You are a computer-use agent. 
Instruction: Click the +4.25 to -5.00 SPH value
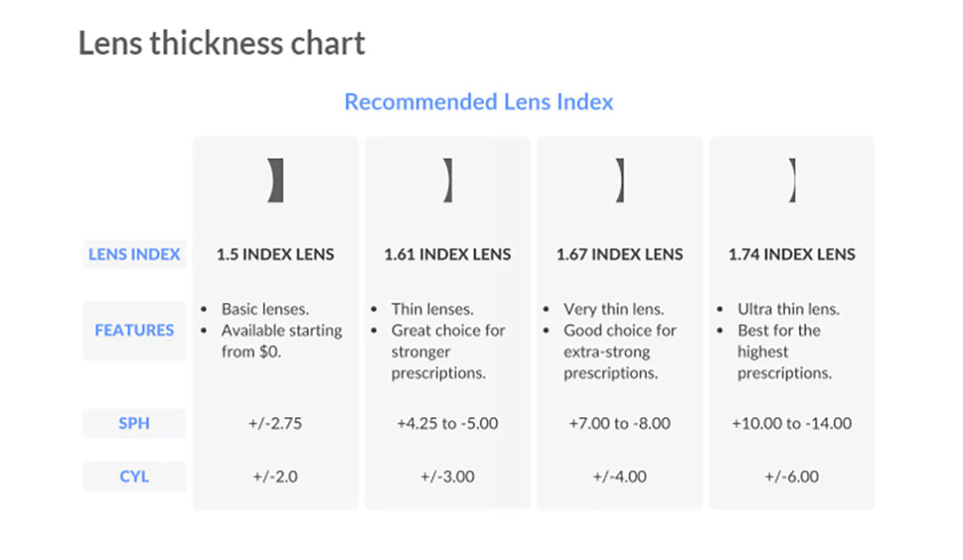448,424
